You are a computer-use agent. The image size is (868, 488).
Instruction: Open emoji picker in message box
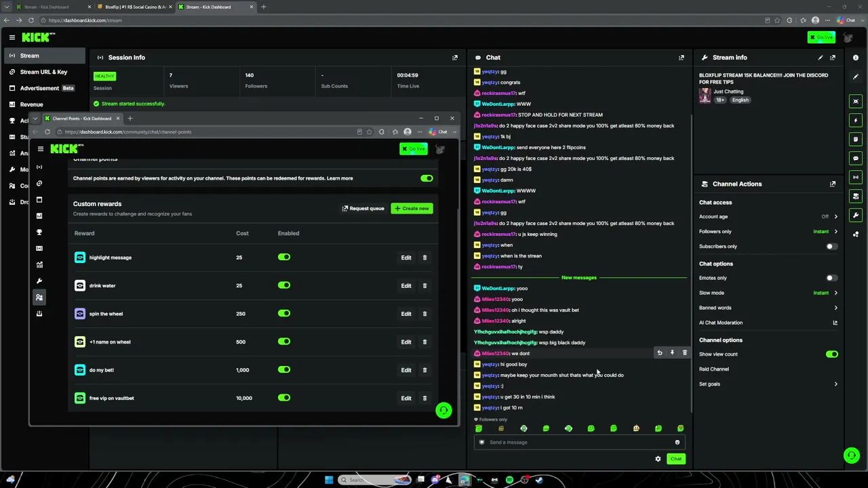(677, 442)
